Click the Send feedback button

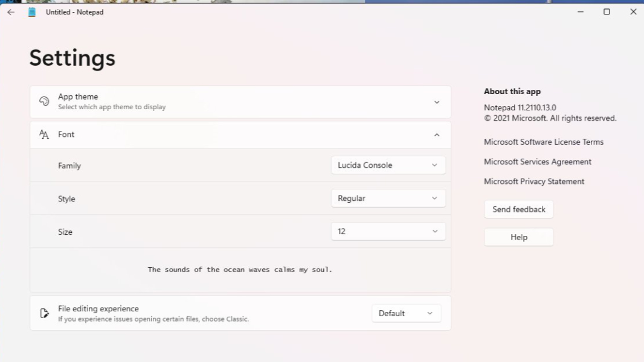coord(518,209)
